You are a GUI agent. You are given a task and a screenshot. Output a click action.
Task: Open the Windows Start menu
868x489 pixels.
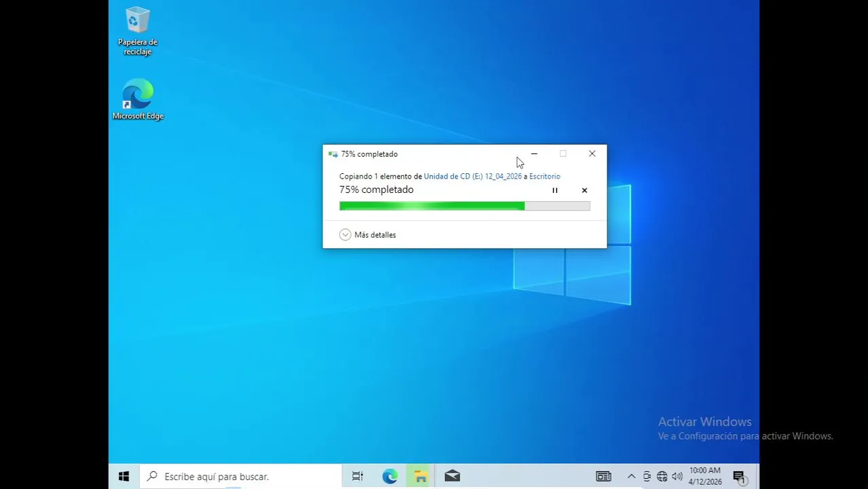point(124,477)
